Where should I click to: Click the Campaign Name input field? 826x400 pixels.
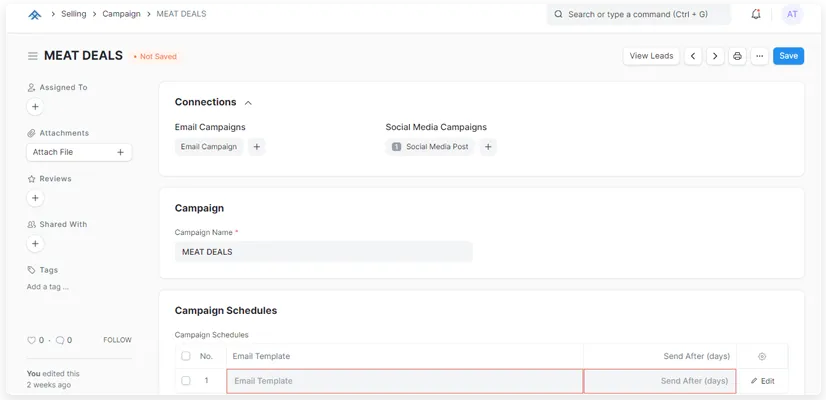click(x=323, y=252)
